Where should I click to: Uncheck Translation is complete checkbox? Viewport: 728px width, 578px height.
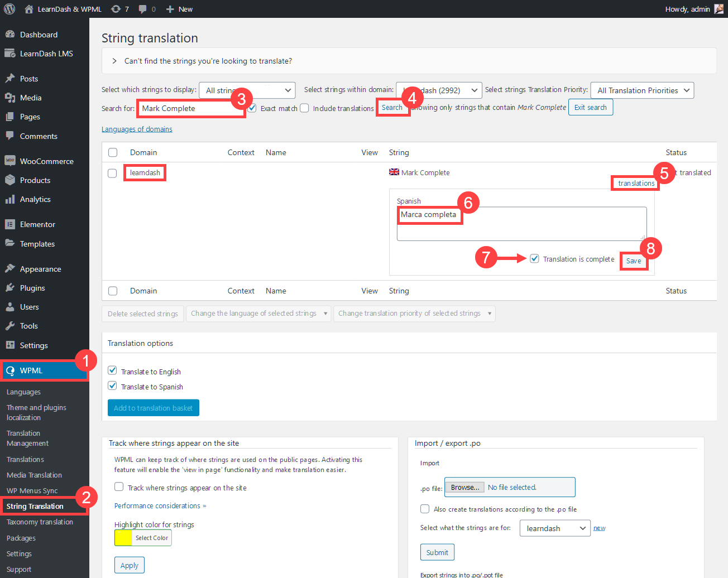click(x=535, y=258)
